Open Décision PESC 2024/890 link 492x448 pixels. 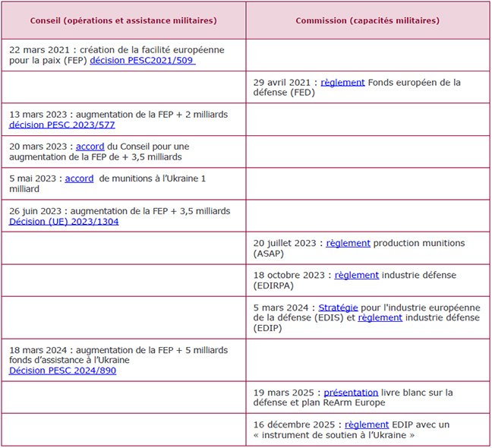(x=62, y=371)
